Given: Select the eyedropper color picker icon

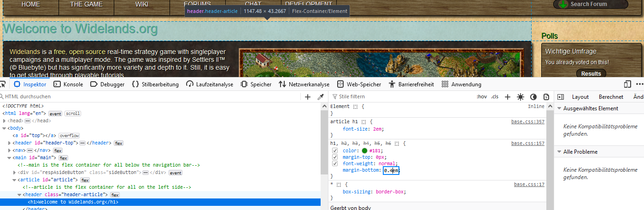Looking at the screenshot, I should (x=321, y=97).
